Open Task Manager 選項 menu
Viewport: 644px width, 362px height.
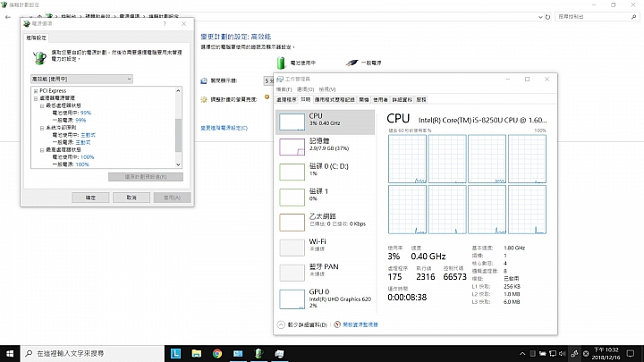305,89
